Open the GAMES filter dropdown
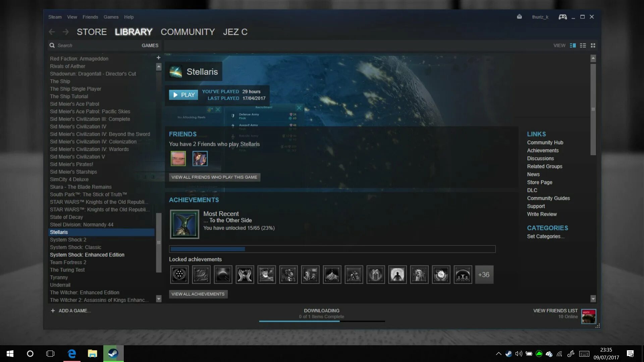 (x=150, y=45)
